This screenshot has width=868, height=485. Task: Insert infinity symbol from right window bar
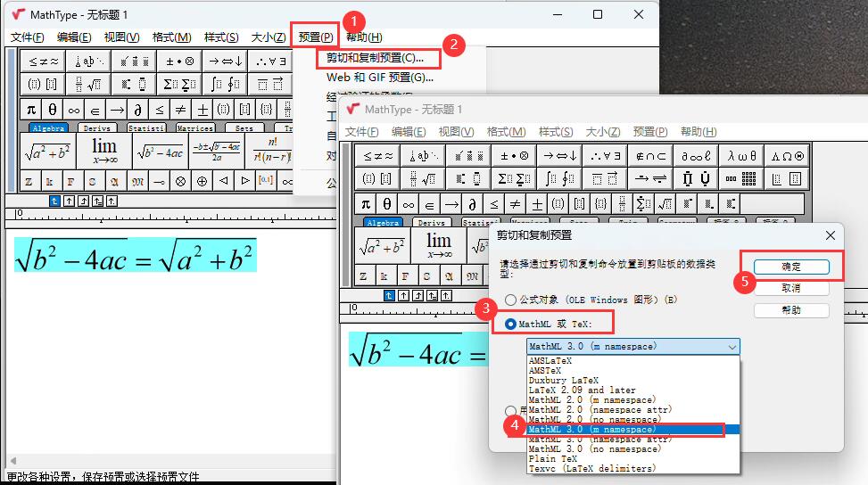pos(409,204)
